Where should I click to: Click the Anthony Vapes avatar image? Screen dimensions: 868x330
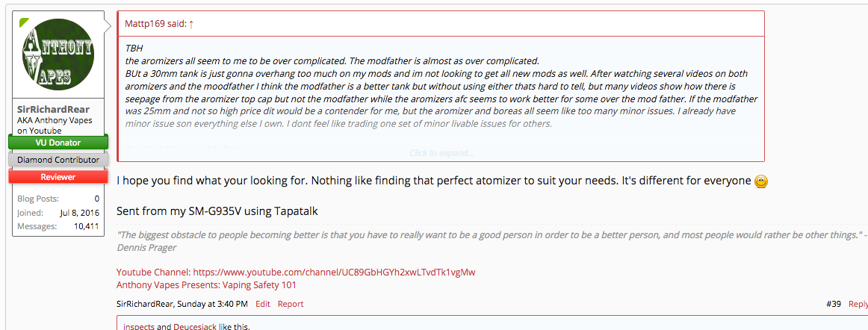(x=58, y=55)
